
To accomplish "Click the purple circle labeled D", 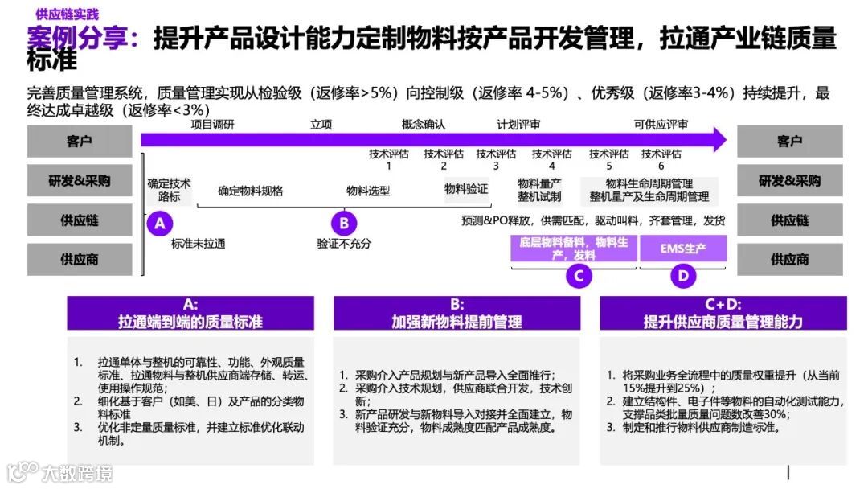I will coord(683,276).
